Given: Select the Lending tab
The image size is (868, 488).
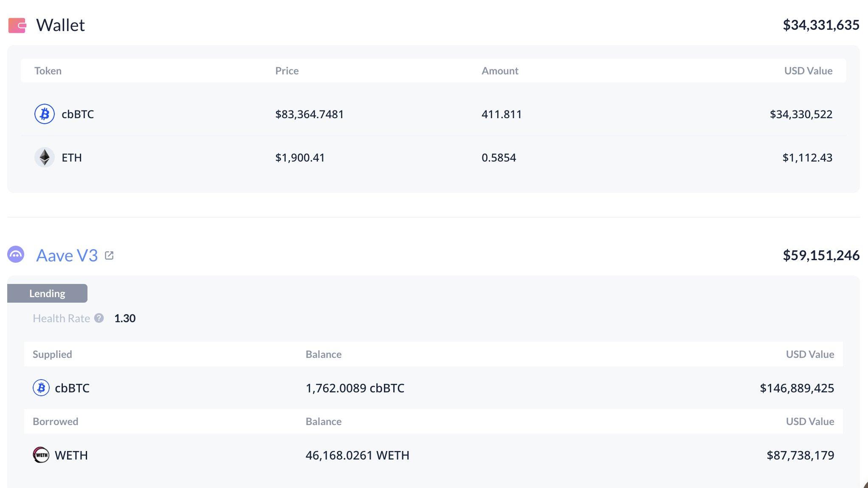Looking at the screenshot, I should tap(47, 293).
